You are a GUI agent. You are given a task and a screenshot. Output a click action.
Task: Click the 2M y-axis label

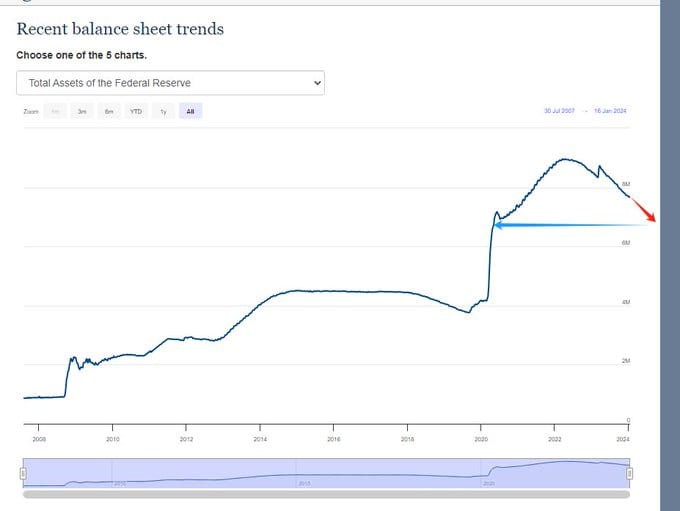coord(626,361)
